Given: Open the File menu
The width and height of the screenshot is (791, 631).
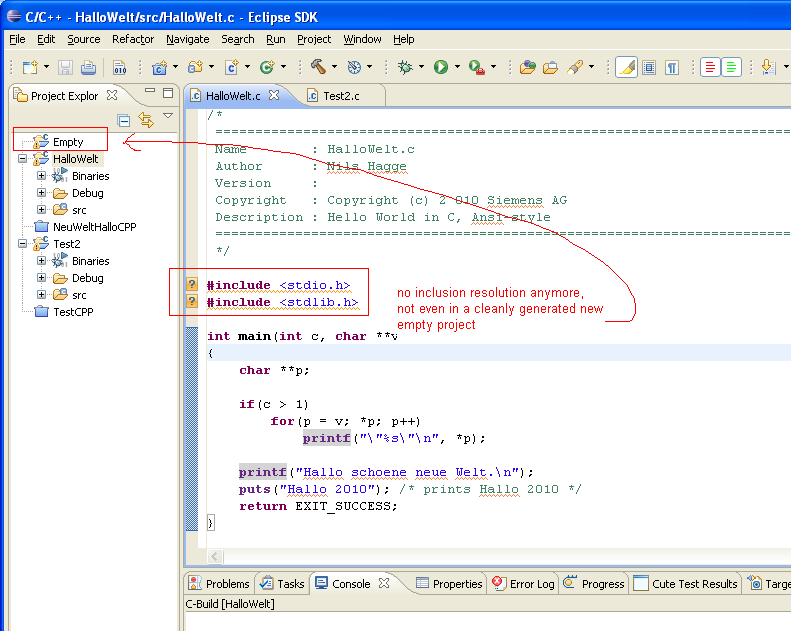Looking at the screenshot, I should [17, 39].
